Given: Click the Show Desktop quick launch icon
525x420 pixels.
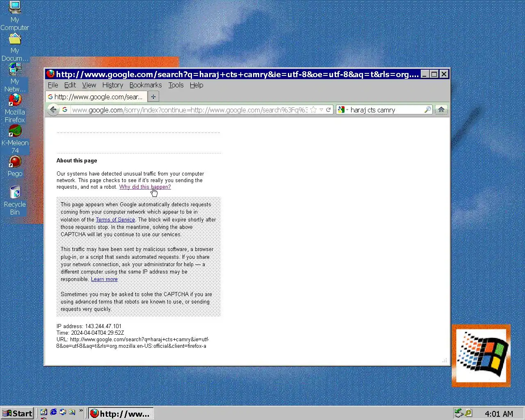Looking at the screenshot, I should tap(44, 412).
